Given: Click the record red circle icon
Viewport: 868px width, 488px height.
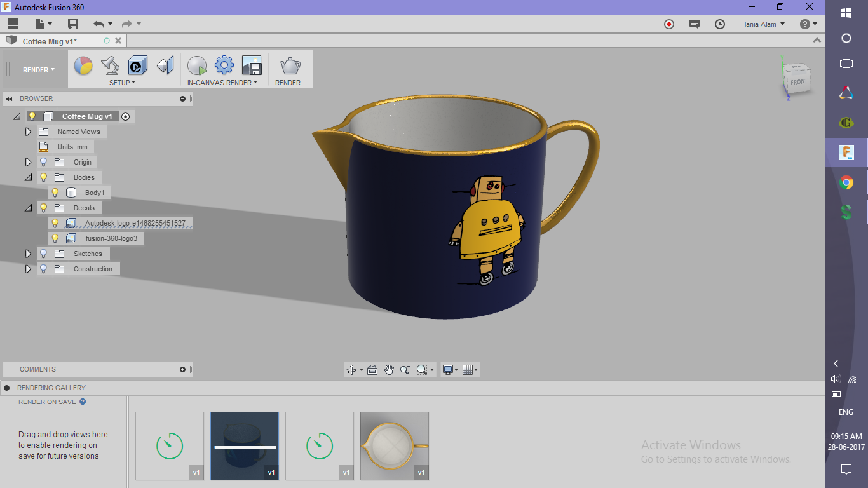Looking at the screenshot, I should [x=668, y=24].
